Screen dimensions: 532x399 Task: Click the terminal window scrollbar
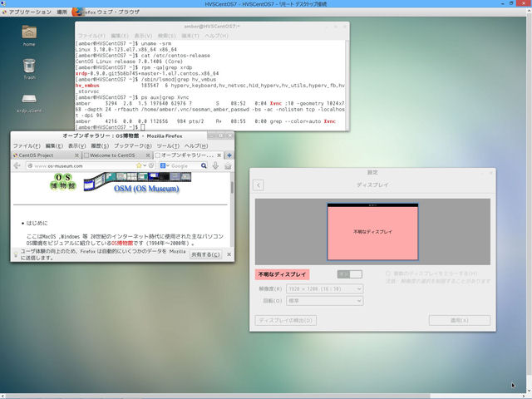pyautogui.click(x=347, y=85)
